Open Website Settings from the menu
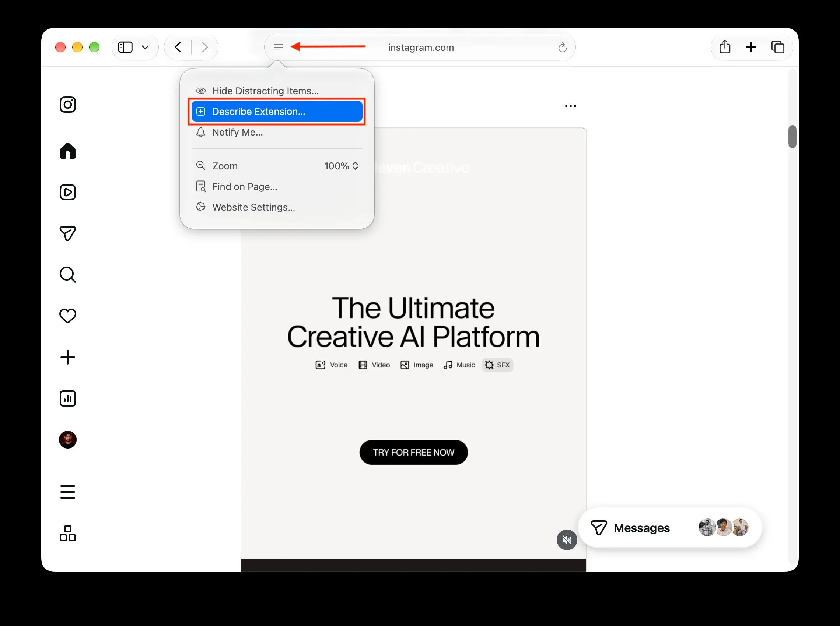The height and width of the screenshot is (626, 840). click(x=277, y=207)
